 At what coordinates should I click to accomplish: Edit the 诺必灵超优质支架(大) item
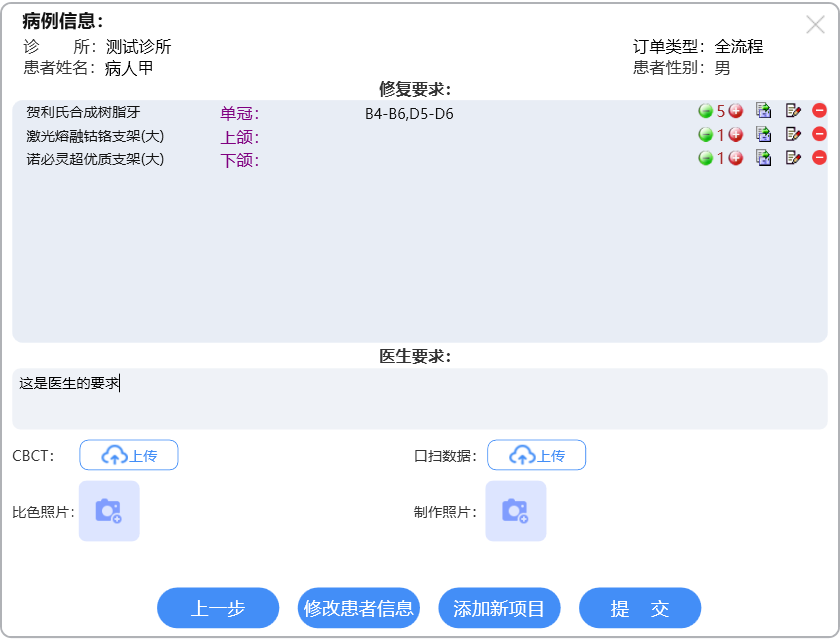[x=794, y=158]
